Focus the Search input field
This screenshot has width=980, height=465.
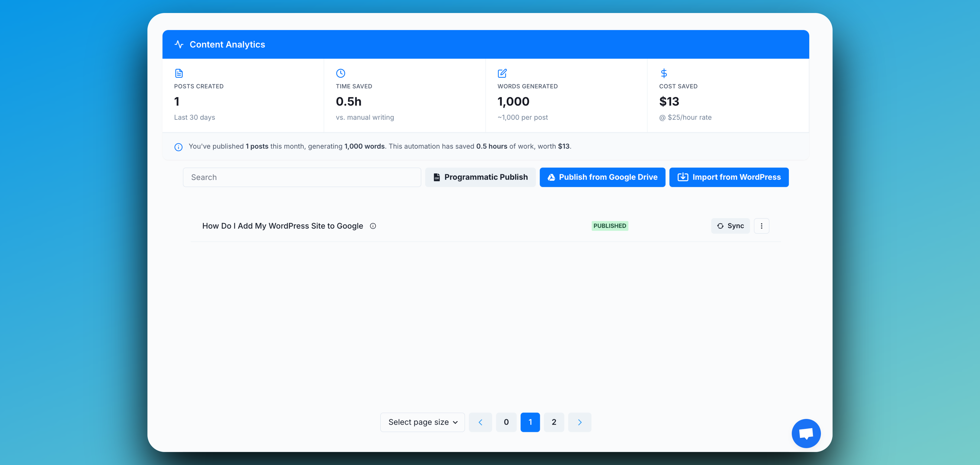click(302, 177)
